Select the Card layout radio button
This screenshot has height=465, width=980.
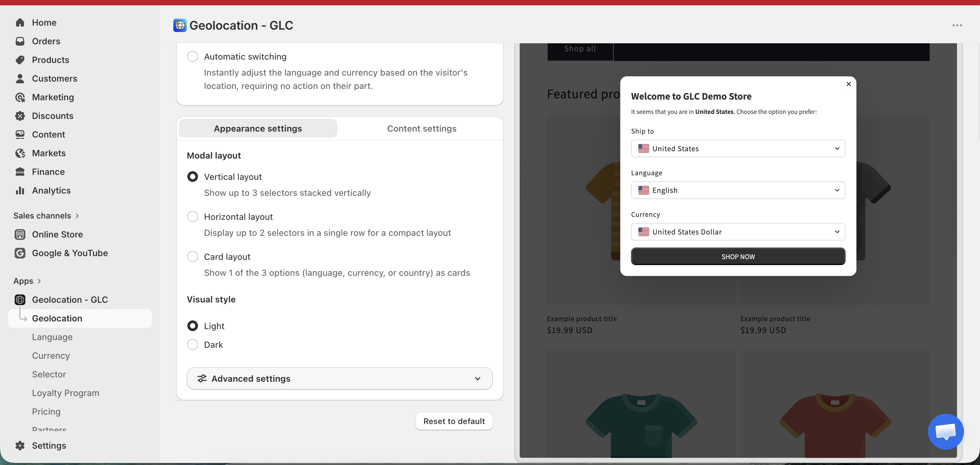pos(193,256)
